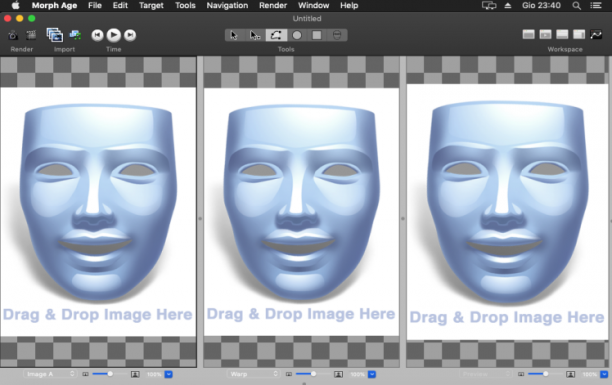Open the File menu
Screen dimensions: 612x385
coord(95,5)
